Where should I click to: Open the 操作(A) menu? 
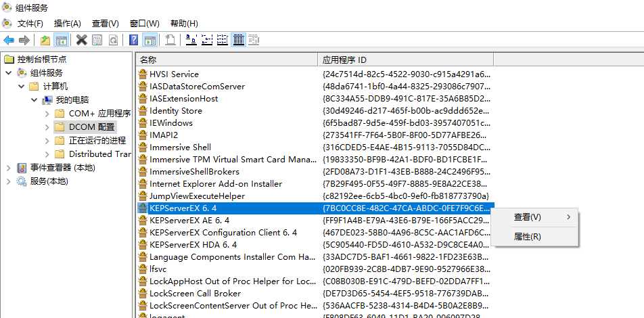point(68,24)
